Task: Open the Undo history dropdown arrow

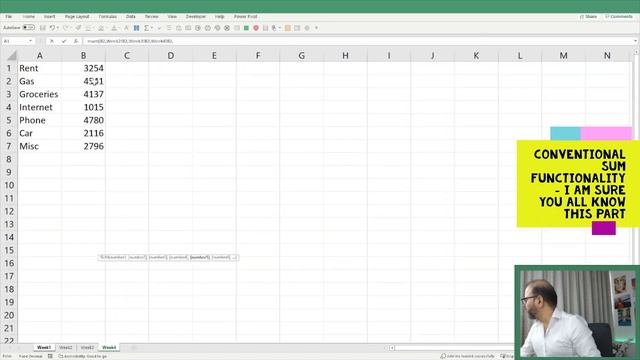Action: 58,28
